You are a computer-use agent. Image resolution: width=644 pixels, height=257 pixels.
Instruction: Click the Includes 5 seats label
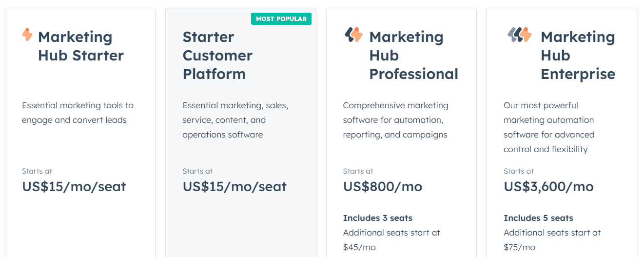pyautogui.click(x=538, y=218)
